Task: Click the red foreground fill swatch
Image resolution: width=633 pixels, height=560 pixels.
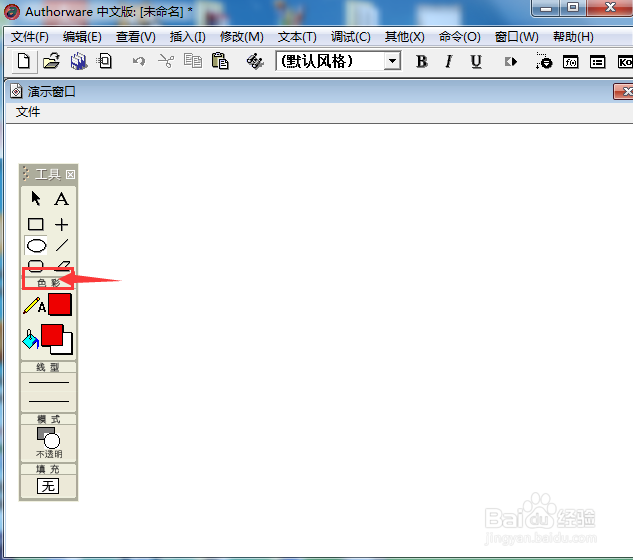Action: point(52,335)
